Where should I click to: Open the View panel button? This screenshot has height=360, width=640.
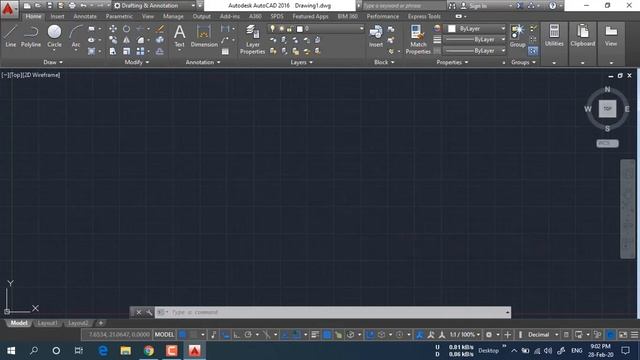tap(611, 36)
